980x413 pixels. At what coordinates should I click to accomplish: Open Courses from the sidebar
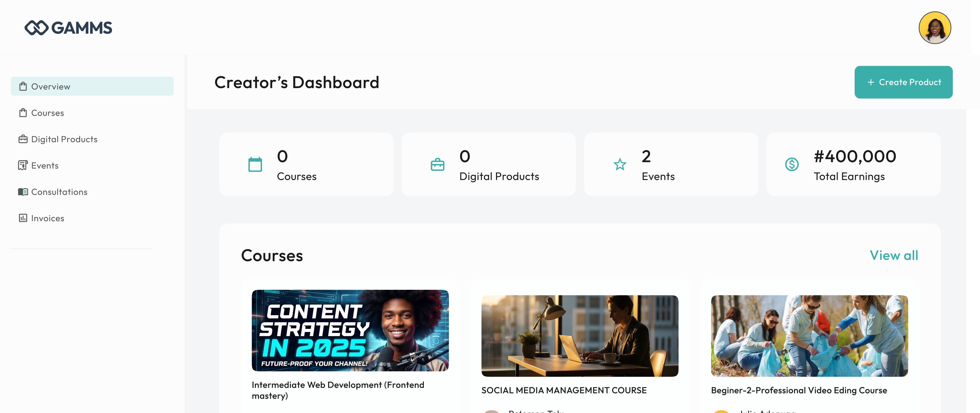(92, 113)
